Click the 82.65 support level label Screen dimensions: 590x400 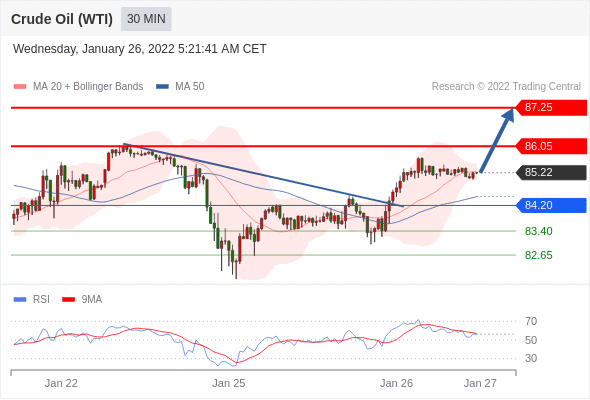point(539,255)
